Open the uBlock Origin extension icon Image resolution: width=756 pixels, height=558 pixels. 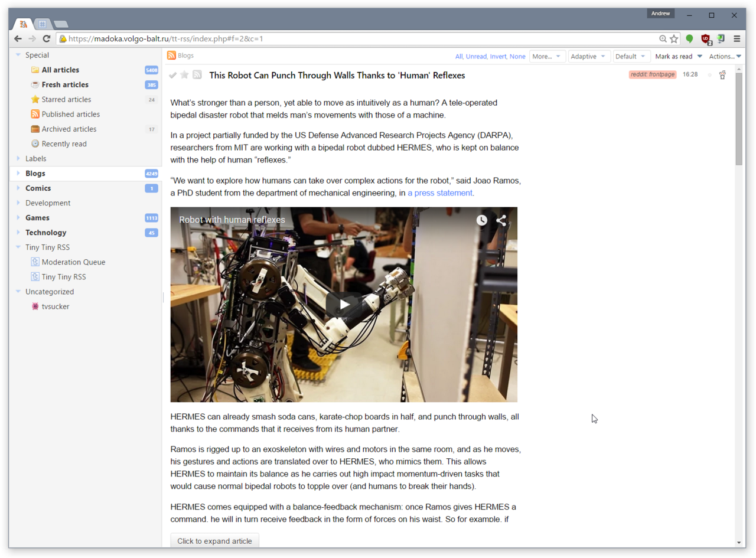(706, 39)
